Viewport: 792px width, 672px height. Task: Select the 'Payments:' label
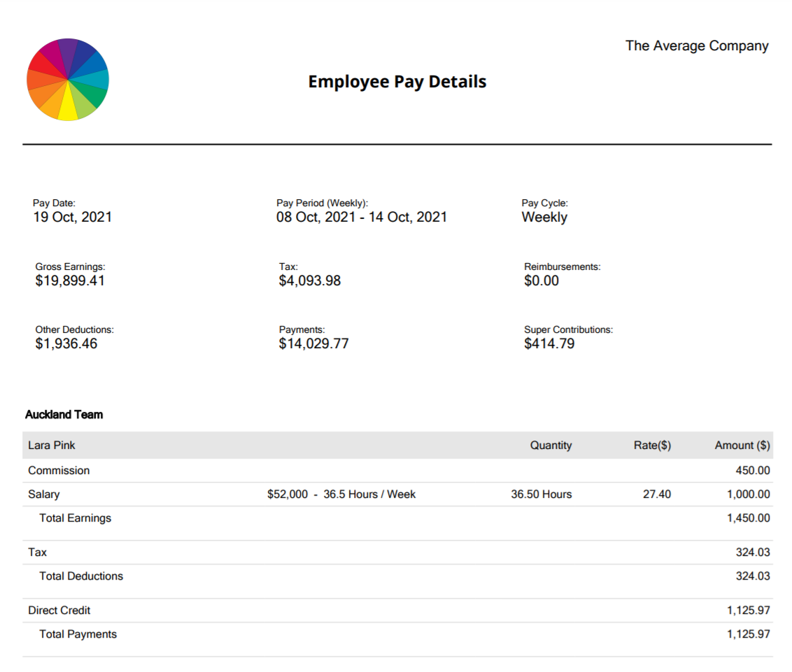pos(302,329)
